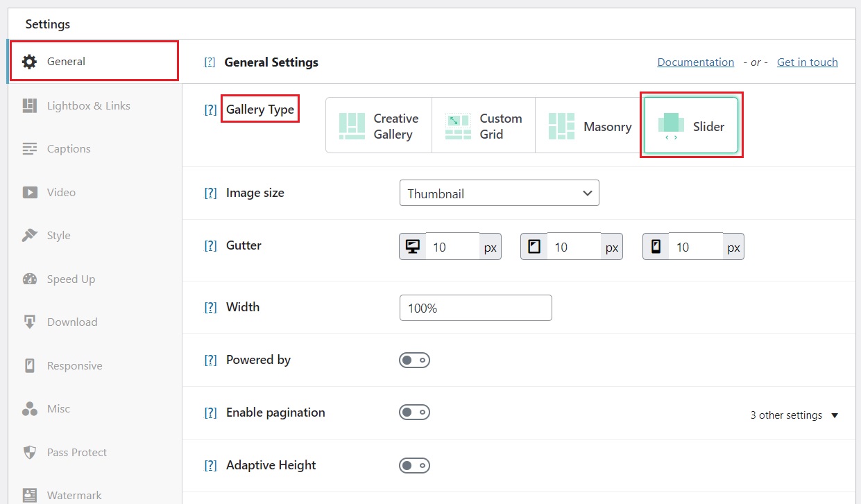Click the Video play icon in sidebar
861x504 pixels.
point(29,192)
